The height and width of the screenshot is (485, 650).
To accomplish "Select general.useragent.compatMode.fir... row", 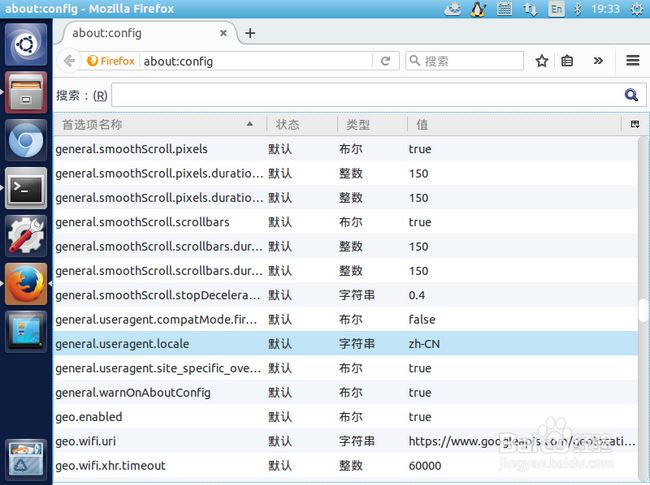I will tap(346, 319).
